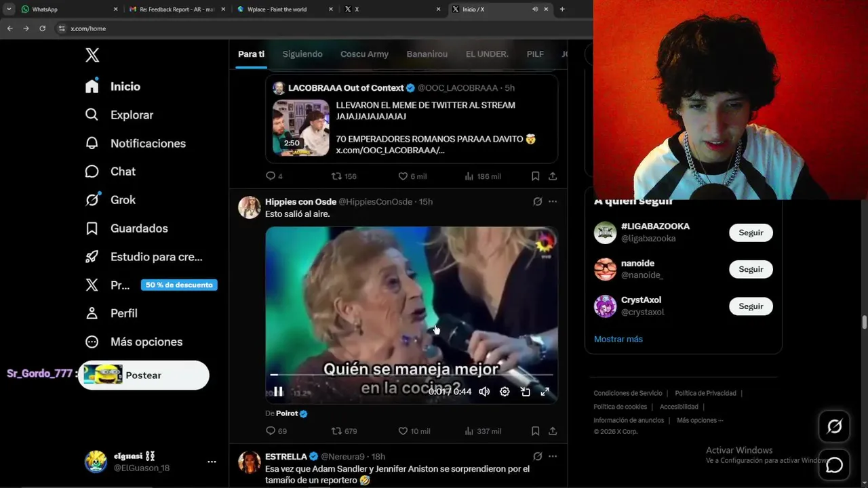Open Más opciones in sidebar
Viewport: 868px width, 488px height.
pos(134,342)
